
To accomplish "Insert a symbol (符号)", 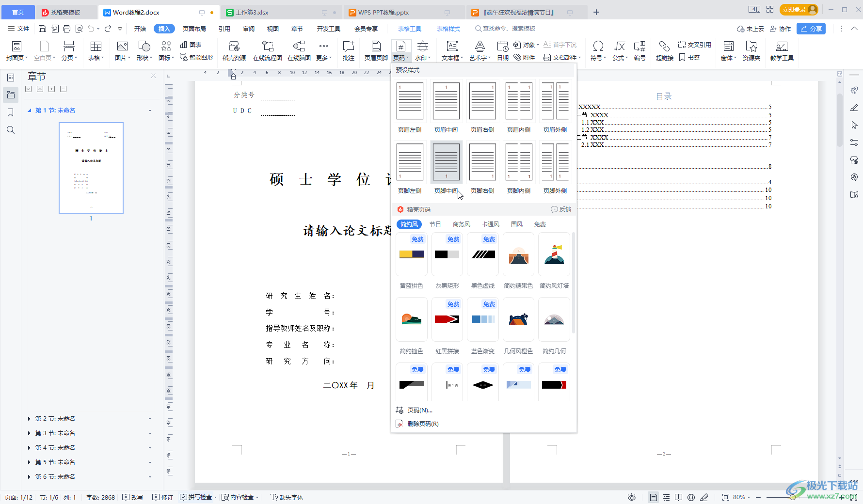I will coord(598,51).
